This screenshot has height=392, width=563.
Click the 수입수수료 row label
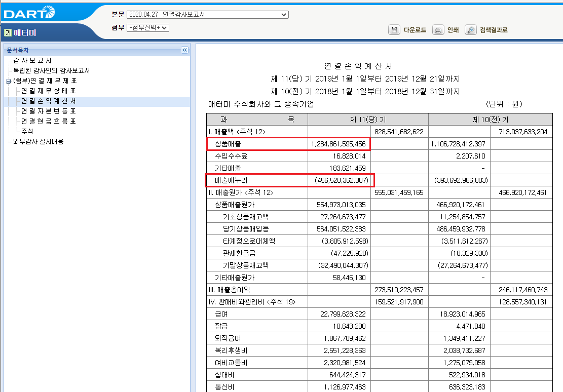coord(231,156)
